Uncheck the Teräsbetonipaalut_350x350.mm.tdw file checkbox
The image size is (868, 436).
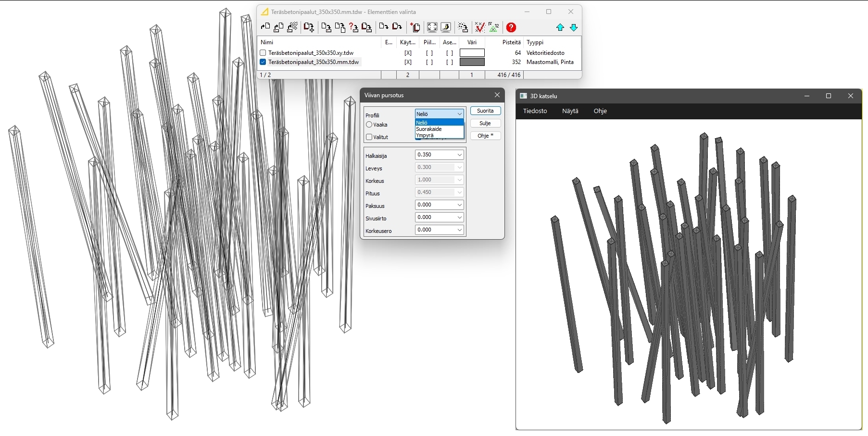coord(263,62)
